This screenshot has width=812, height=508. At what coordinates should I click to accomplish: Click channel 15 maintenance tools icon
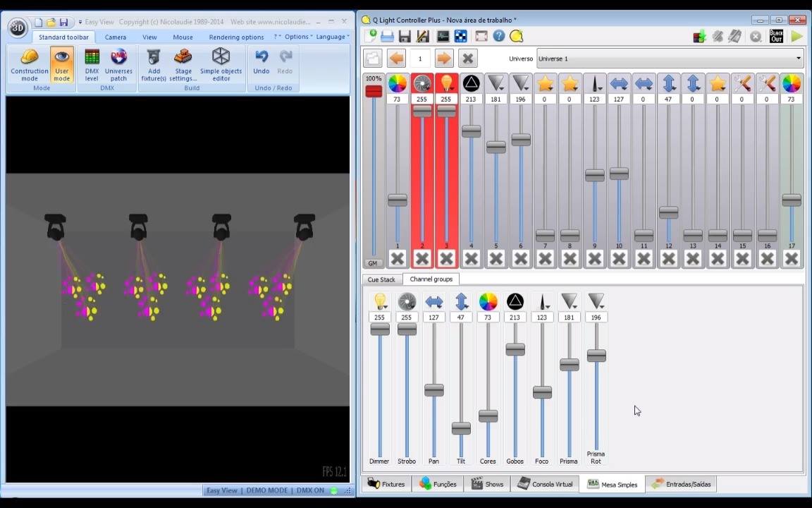743,83
